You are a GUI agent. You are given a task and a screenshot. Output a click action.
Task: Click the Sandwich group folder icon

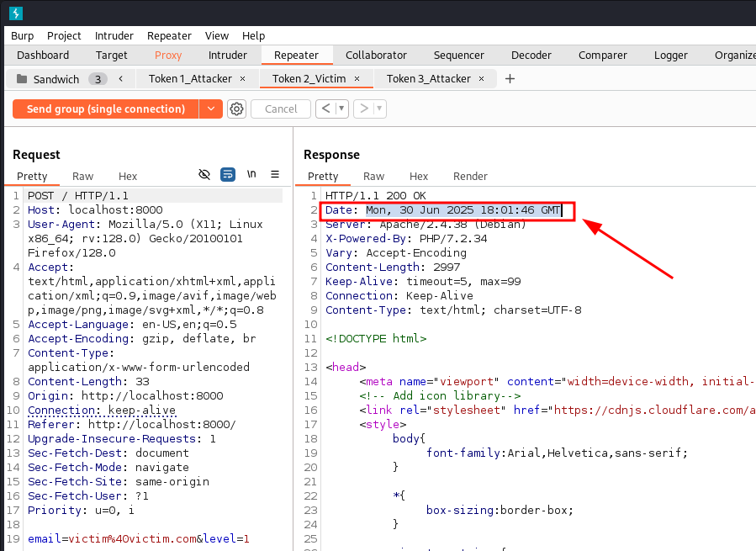22,78
